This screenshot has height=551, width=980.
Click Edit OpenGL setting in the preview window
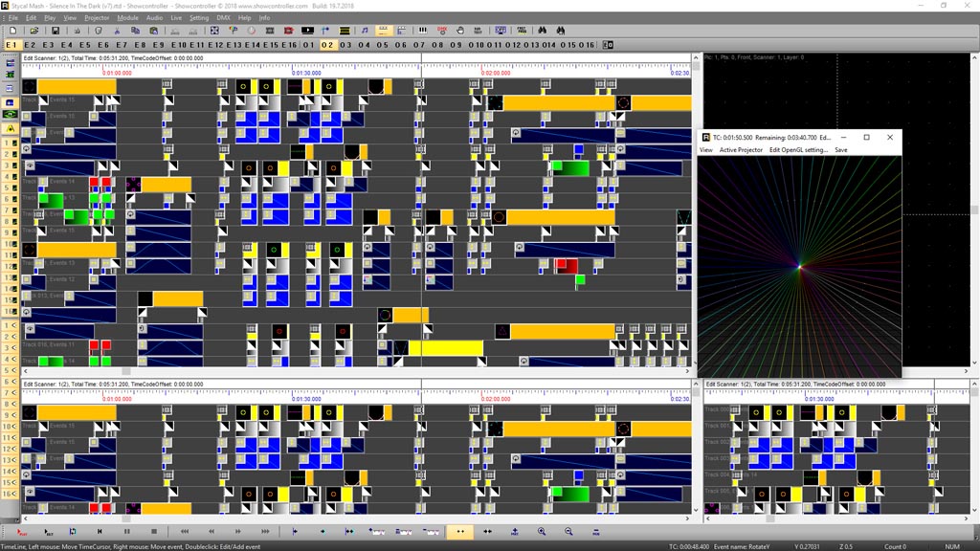coord(798,149)
